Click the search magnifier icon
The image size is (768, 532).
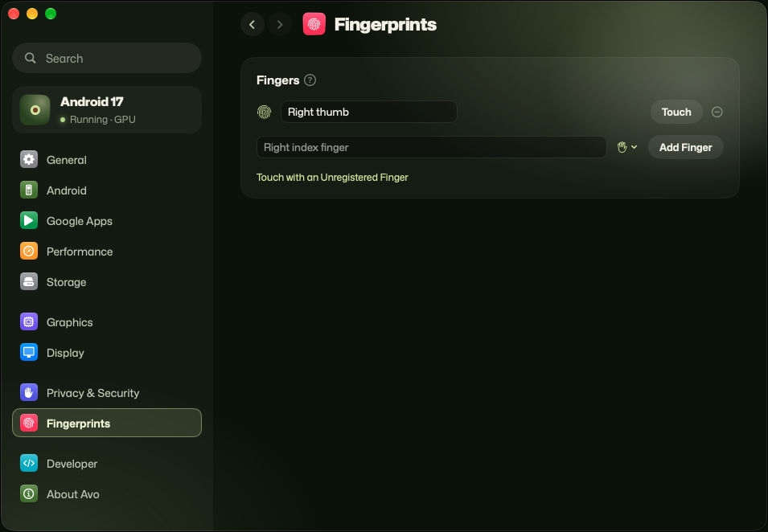[31, 58]
